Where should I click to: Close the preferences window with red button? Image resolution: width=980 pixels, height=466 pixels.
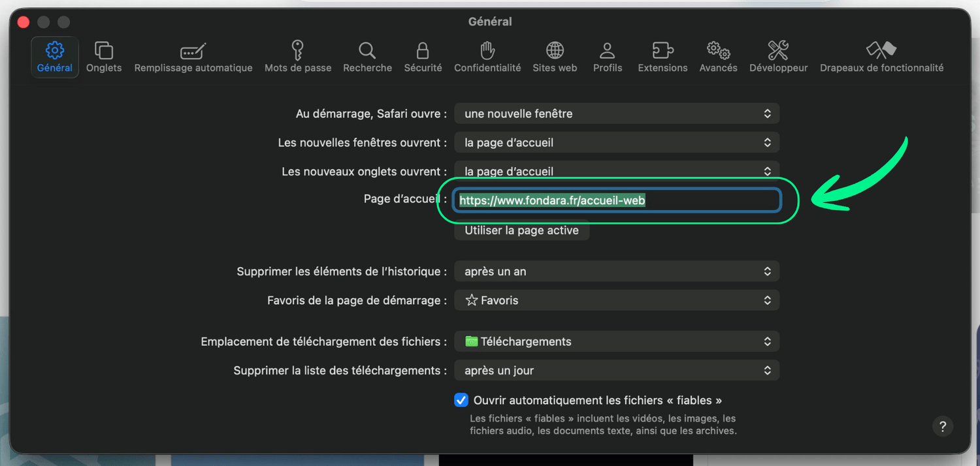pos(24,22)
